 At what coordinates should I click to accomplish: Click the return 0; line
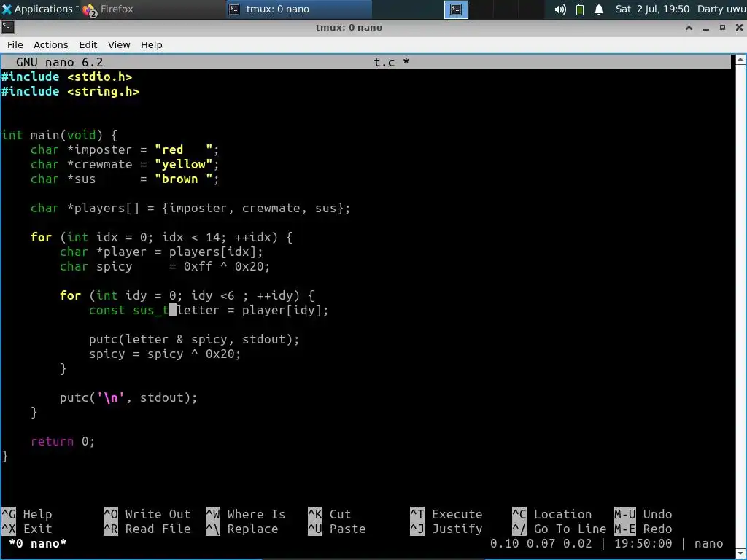pyautogui.click(x=63, y=441)
